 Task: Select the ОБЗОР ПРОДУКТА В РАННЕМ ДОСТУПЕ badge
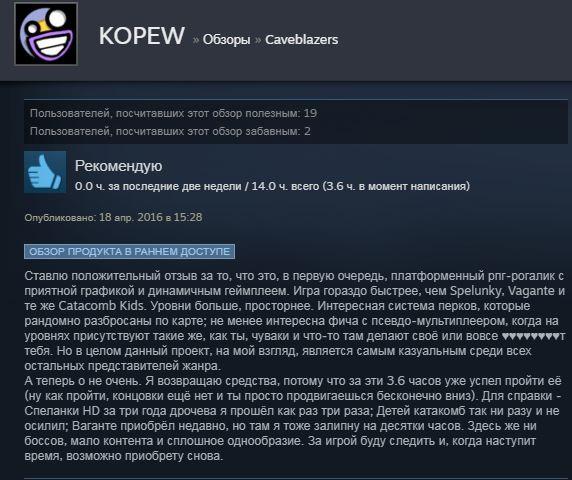130,251
